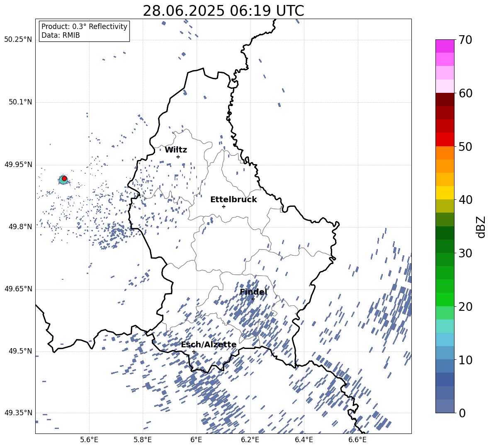Screen dimensions: 491x448
Task: Click the yellow 40 dBZ colorbar segment
Action: click(445, 193)
